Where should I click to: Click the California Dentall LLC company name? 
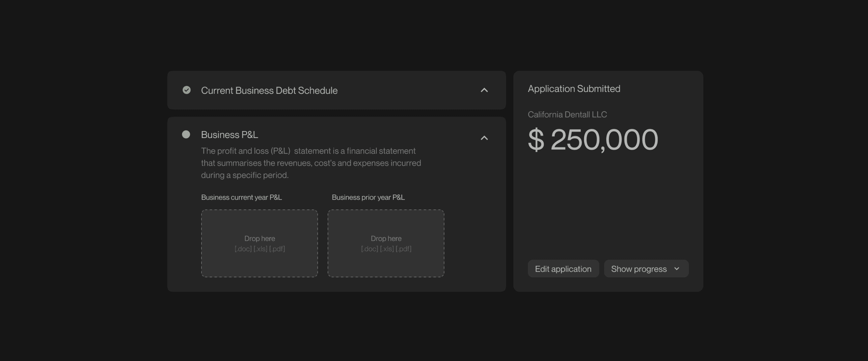click(x=567, y=115)
